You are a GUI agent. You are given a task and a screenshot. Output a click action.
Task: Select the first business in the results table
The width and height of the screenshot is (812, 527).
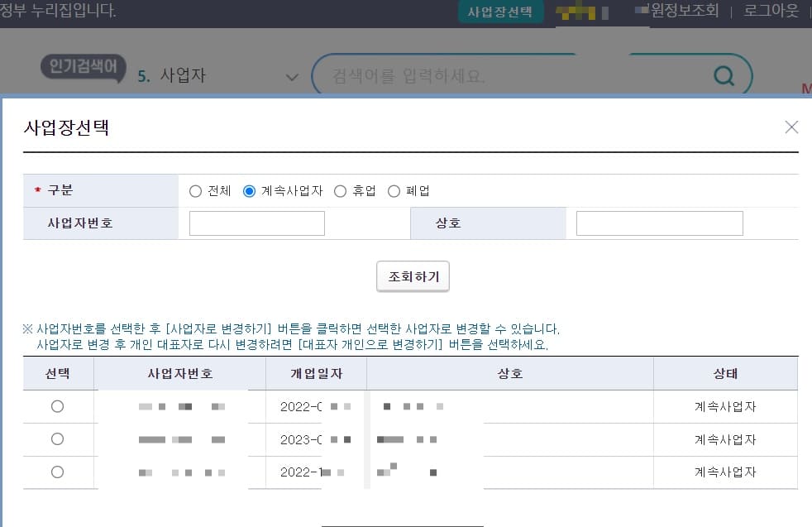coord(59,406)
